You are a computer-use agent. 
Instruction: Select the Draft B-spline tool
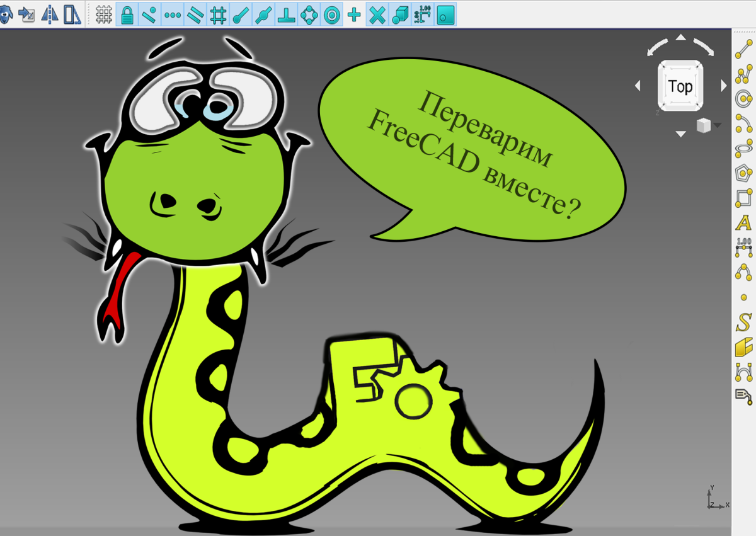pyautogui.click(x=744, y=273)
